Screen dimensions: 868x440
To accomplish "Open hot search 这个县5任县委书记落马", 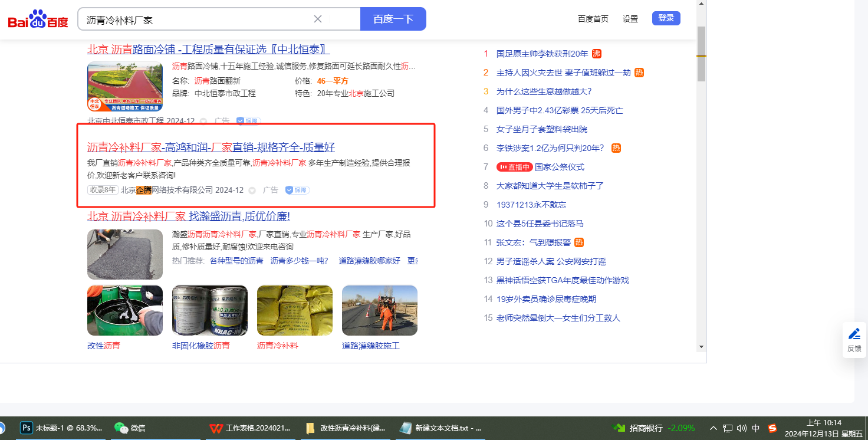I will click(540, 224).
